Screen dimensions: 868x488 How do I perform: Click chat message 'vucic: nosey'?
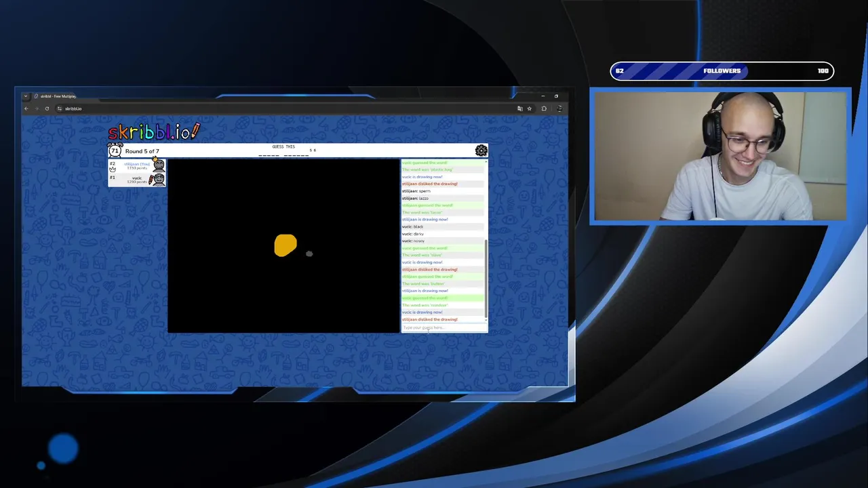413,241
